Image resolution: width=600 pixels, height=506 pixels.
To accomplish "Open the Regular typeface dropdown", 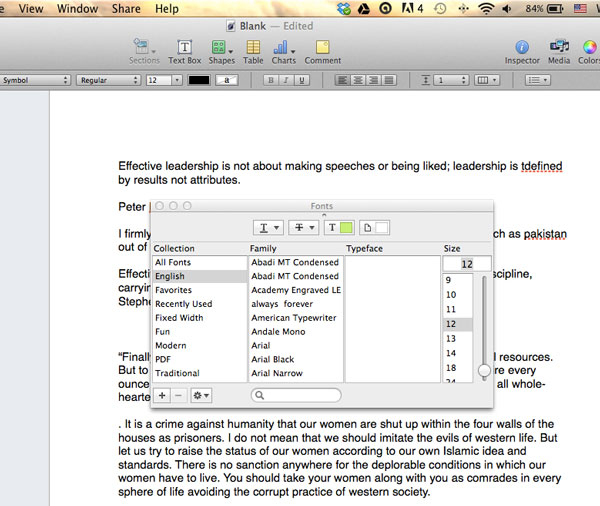I will point(108,80).
